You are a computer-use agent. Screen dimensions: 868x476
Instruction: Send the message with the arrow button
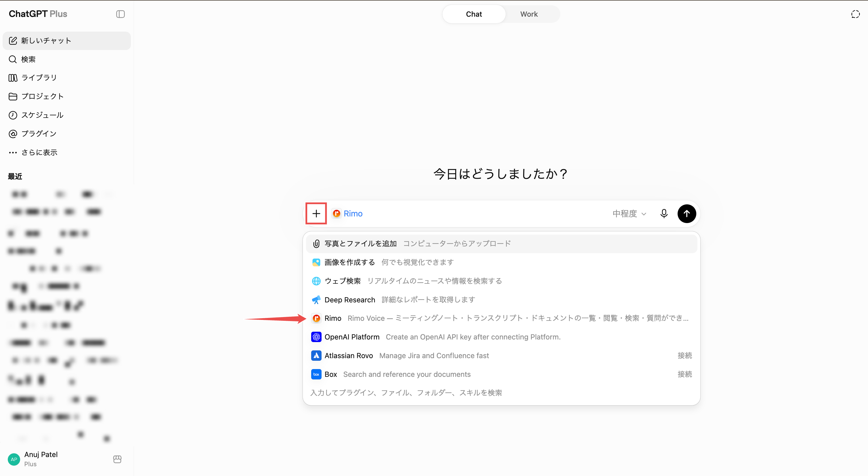click(687, 214)
